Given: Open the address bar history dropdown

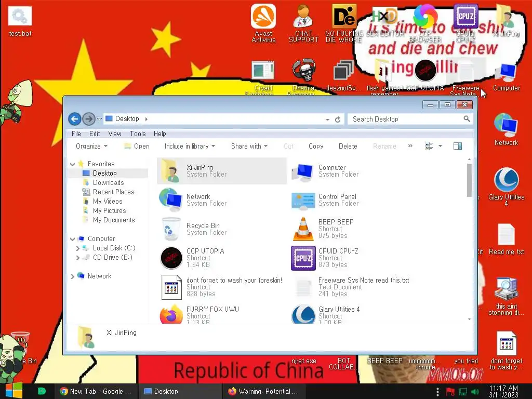Looking at the screenshot, I should (327, 119).
